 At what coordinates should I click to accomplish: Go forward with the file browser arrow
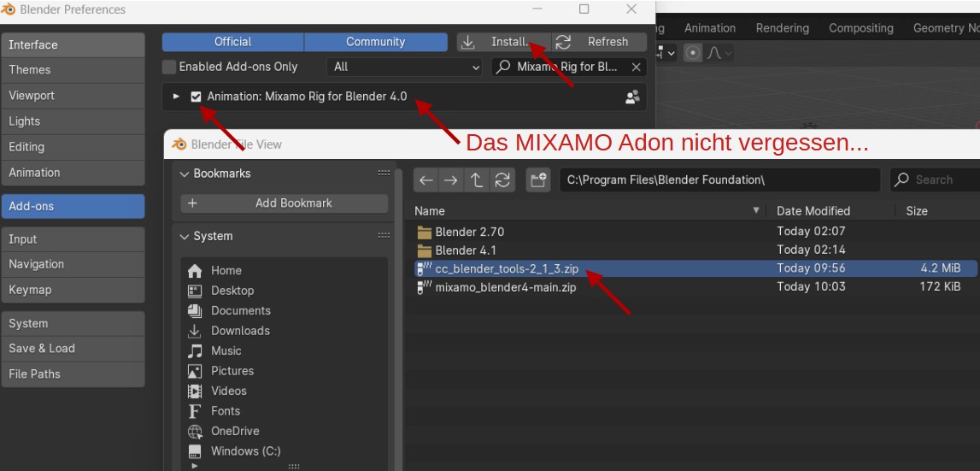(x=450, y=180)
